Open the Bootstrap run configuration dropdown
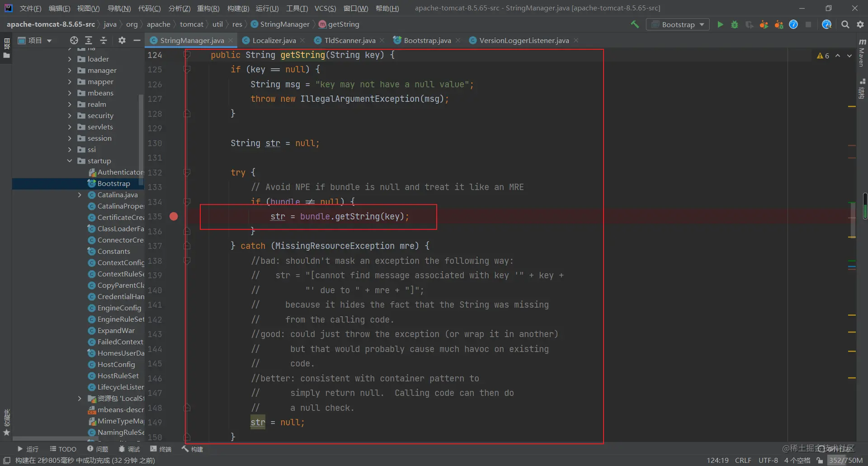This screenshot has height=466, width=868. pos(678,24)
